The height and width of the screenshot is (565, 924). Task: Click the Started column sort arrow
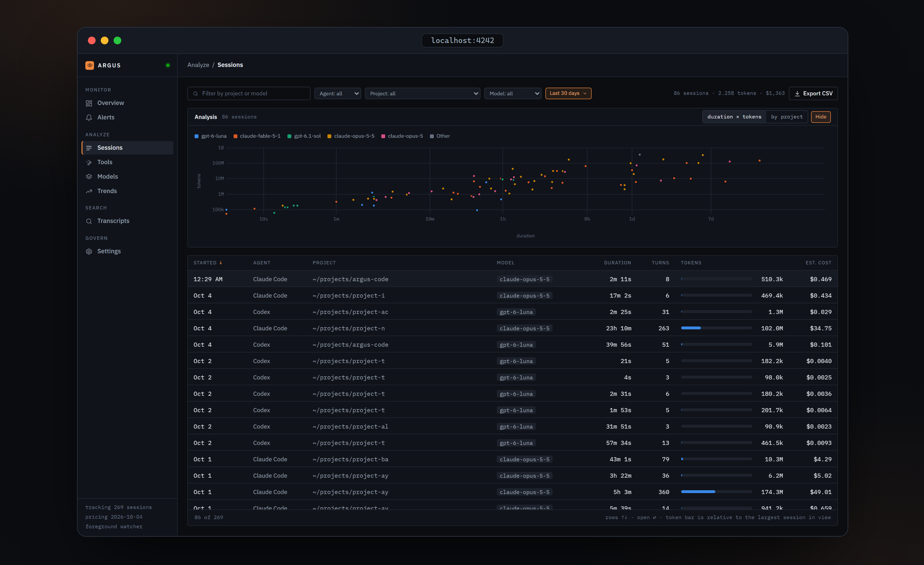pyautogui.click(x=220, y=263)
